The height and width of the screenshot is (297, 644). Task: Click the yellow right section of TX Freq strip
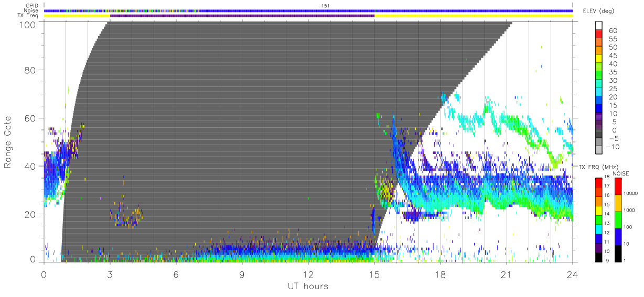[x=474, y=15]
